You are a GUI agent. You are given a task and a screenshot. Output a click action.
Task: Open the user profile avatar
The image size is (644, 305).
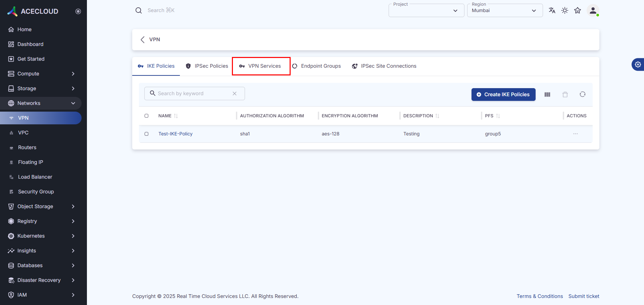coord(593,10)
